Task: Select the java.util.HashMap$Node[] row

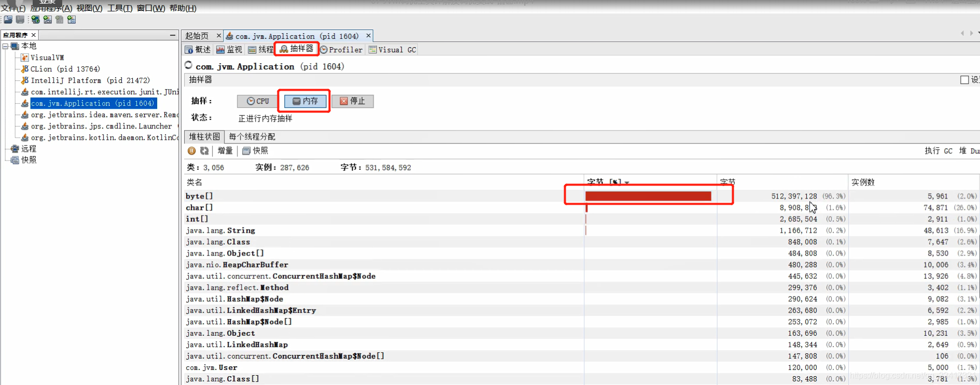Action: click(x=581, y=322)
